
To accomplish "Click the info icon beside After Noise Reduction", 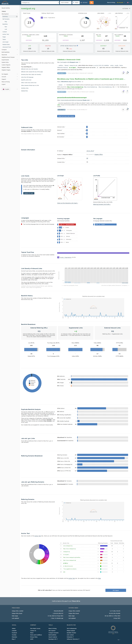I will click(77, 46).
